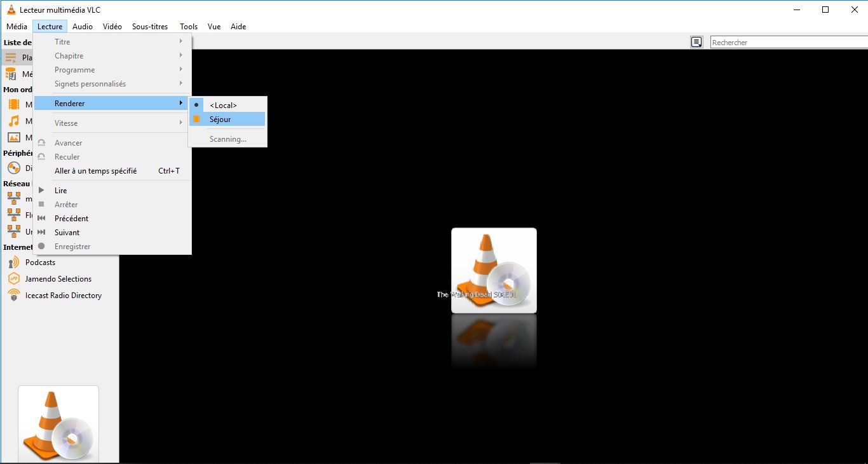The height and width of the screenshot is (464, 868).
Task: Open the Audio menu
Action: (83, 27)
